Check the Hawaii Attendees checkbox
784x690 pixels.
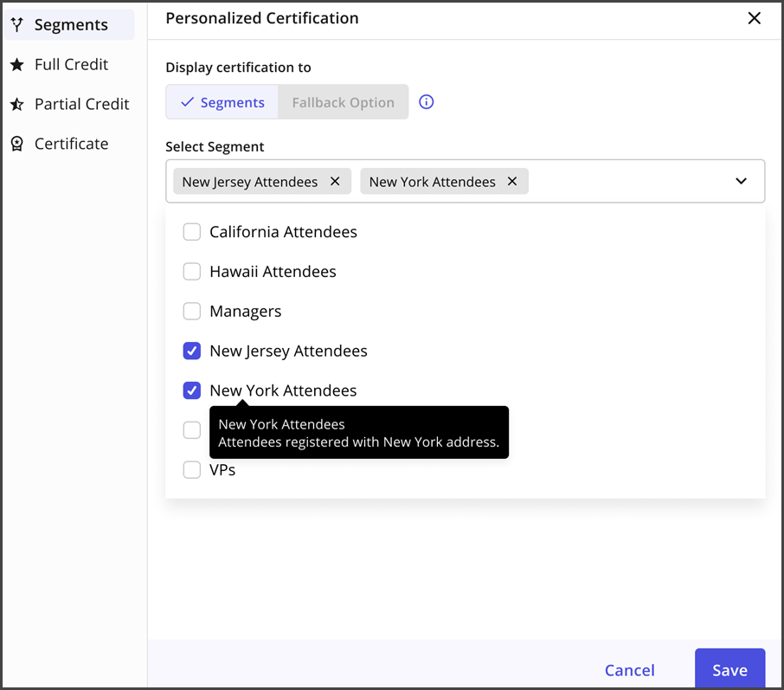(x=191, y=271)
